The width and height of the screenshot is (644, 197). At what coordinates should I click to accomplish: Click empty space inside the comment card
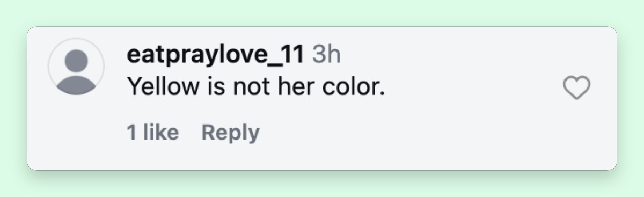pos(429,134)
